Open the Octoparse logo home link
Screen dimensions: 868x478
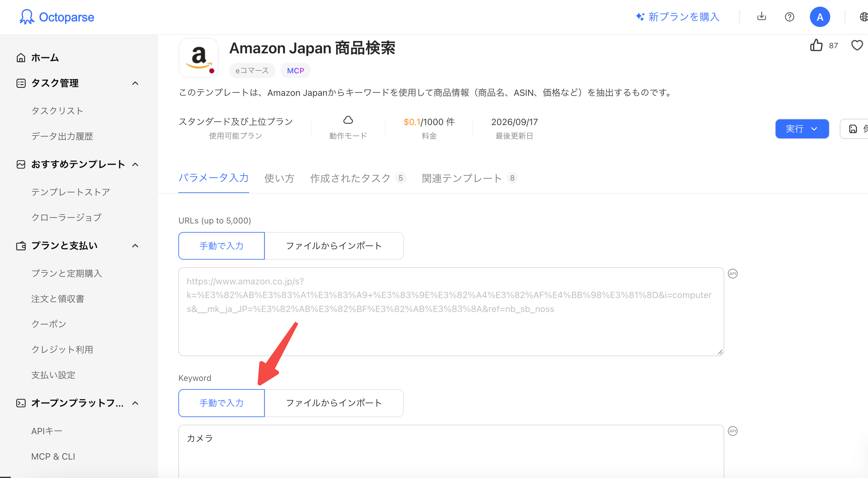pos(56,17)
